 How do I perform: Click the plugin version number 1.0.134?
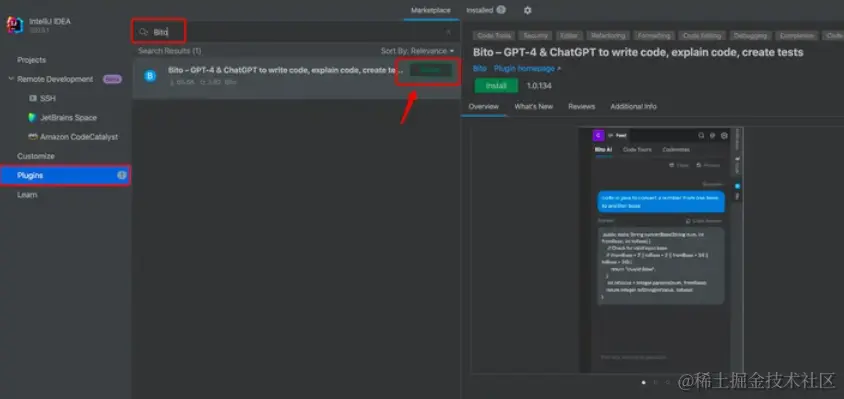click(539, 86)
